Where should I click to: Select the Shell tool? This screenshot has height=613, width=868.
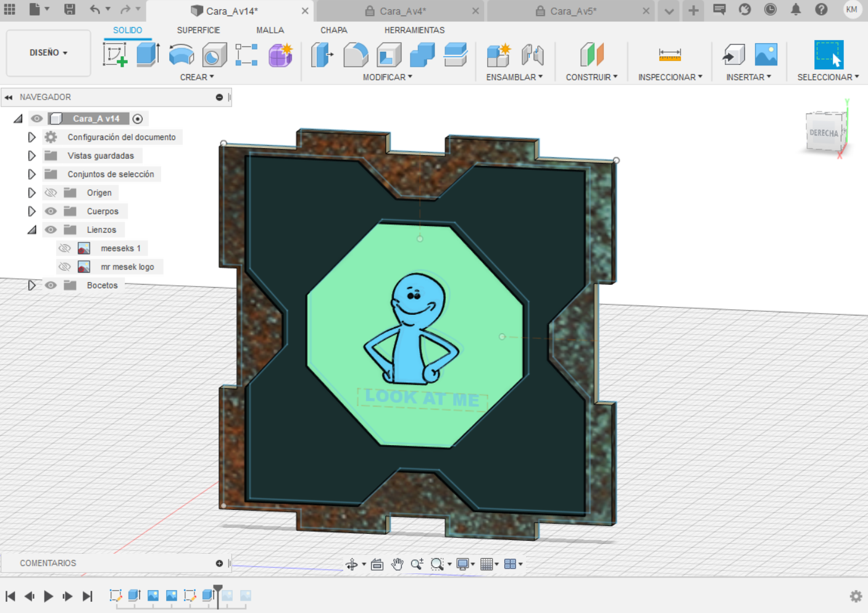point(389,55)
